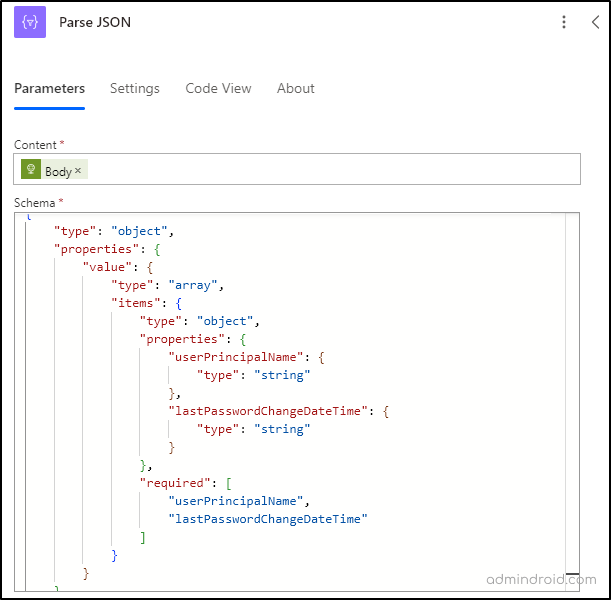The height and width of the screenshot is (600, 611).
Task: Click the top "type": "object" line
Action: (114, 231)
